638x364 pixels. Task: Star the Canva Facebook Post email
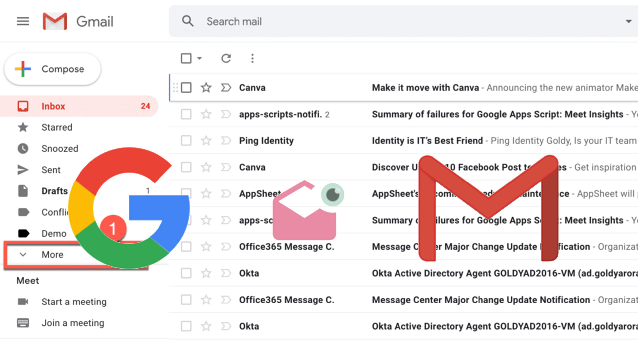tap(206, 167)
